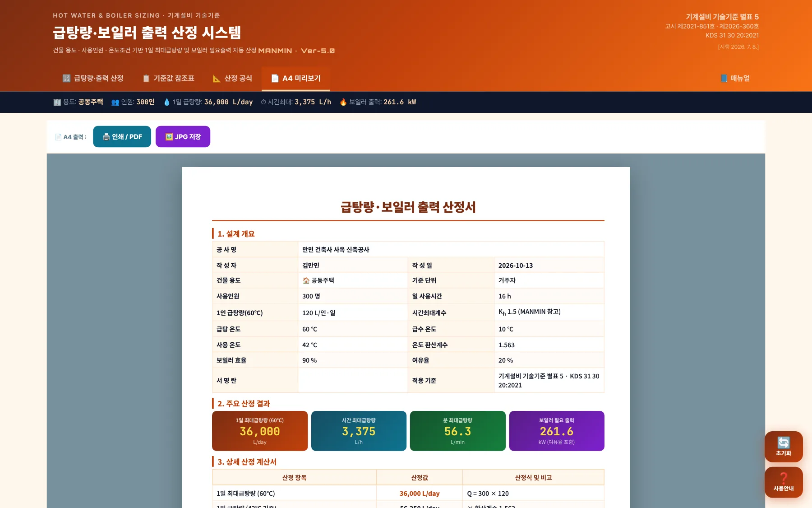This screenshot has height=508, width=812.
Task: Click the picture icon on JPG 저장
Action: 169,137
